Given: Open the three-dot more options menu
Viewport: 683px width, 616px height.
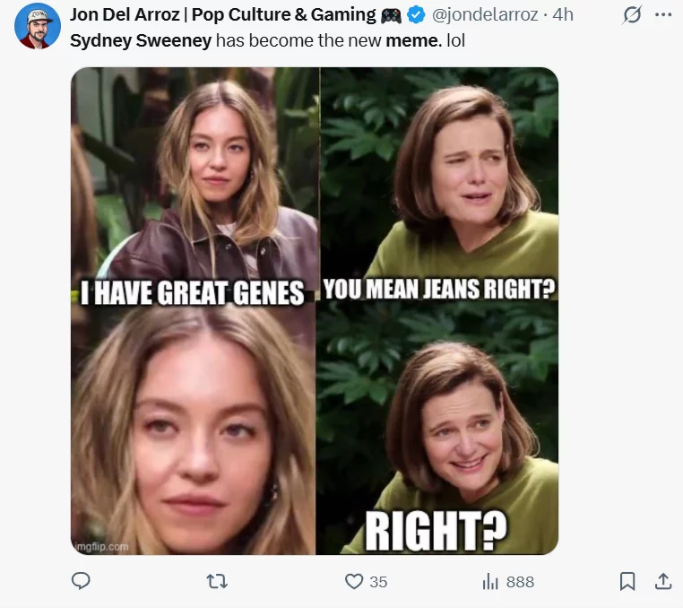Looking at the screenshot, I should (663, 15).
